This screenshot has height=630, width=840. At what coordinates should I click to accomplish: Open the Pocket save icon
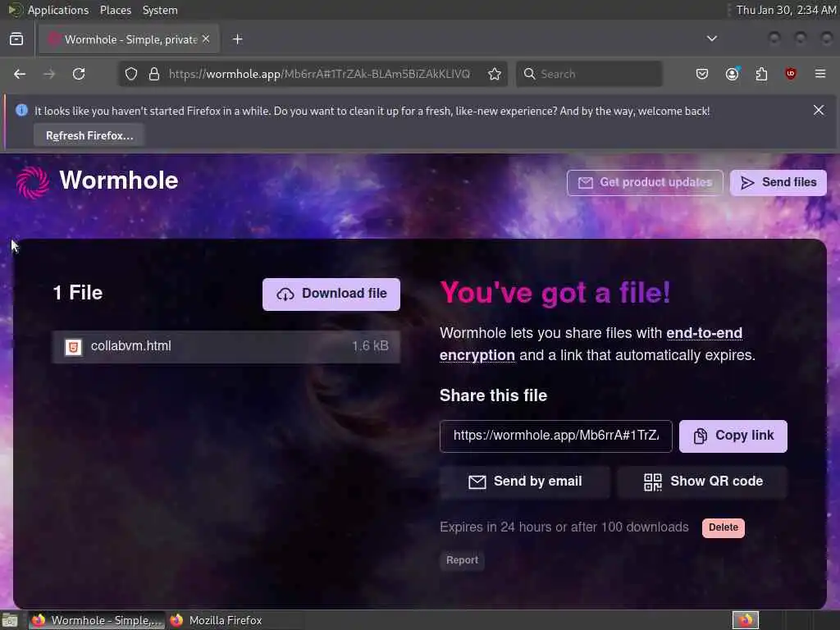tap(702, 74)
